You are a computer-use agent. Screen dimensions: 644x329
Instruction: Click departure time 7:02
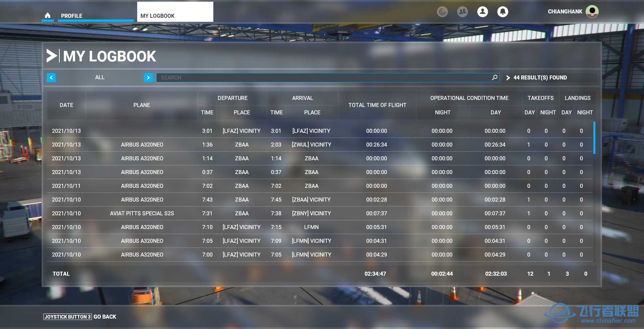pos(207,186)
